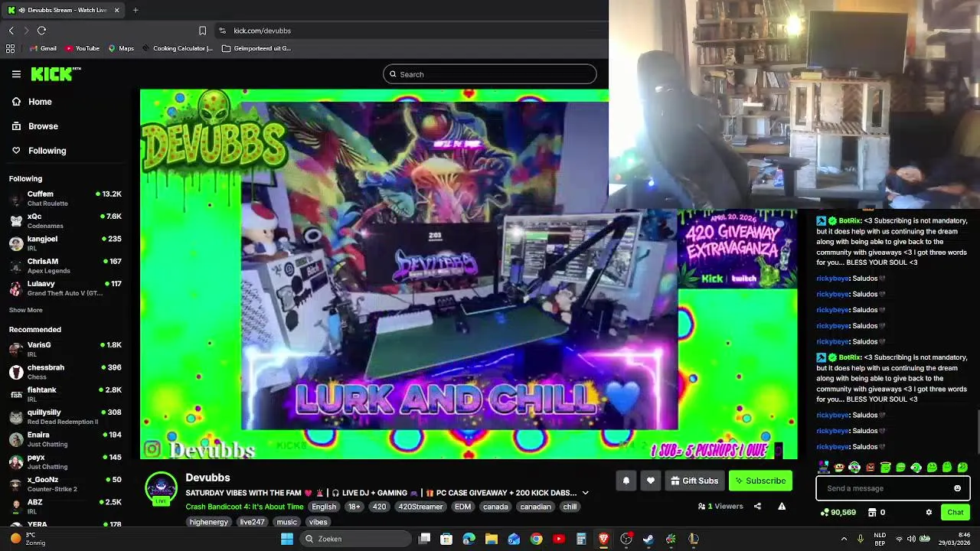Go back in browser
This screenshot has height=551, width=980.
coord(11,31)
